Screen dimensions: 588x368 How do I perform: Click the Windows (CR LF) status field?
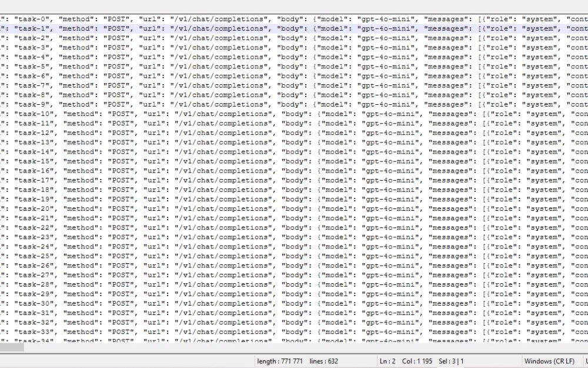pyautogui.click(x=549, y=361)
